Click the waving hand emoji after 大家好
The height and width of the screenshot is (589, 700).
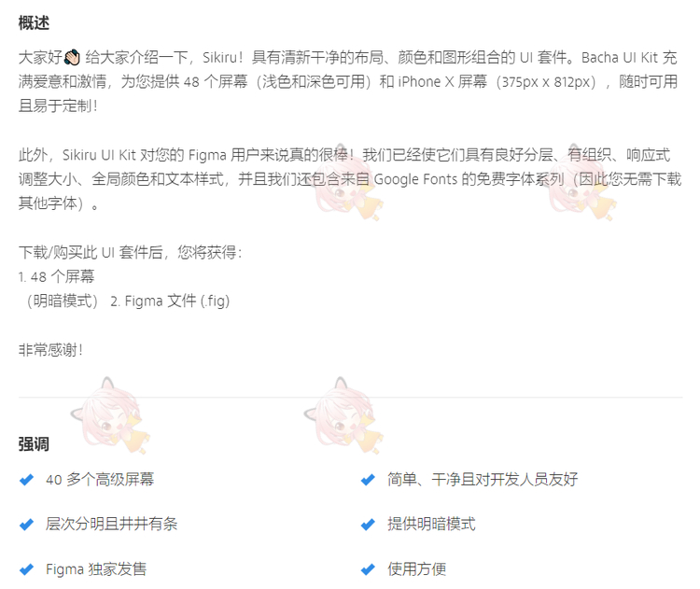tap(72, 57)
